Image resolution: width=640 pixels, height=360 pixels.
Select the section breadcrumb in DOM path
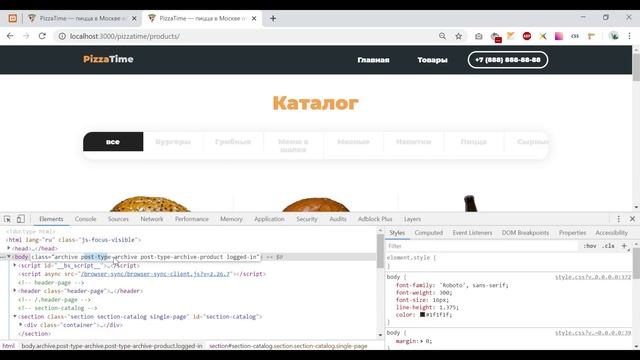pos(288,346)
